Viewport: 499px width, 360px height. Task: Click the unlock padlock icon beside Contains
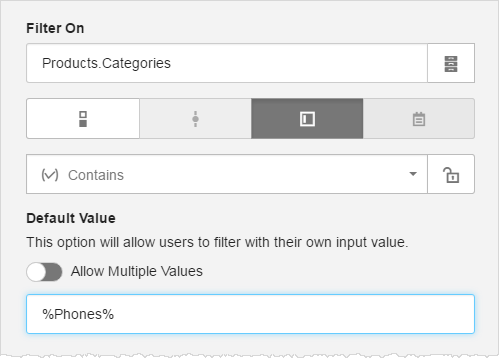coord(451,174)
